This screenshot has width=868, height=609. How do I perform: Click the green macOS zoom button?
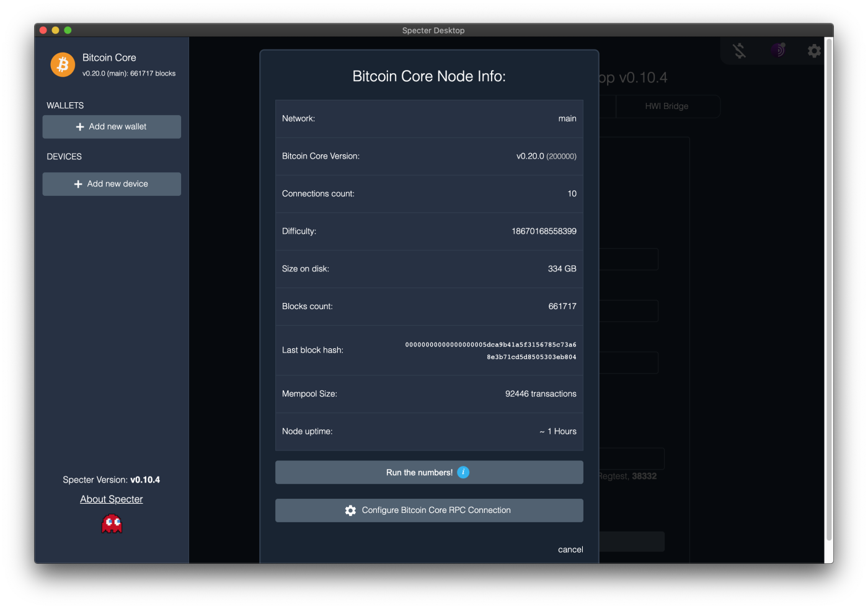[68, 30]
